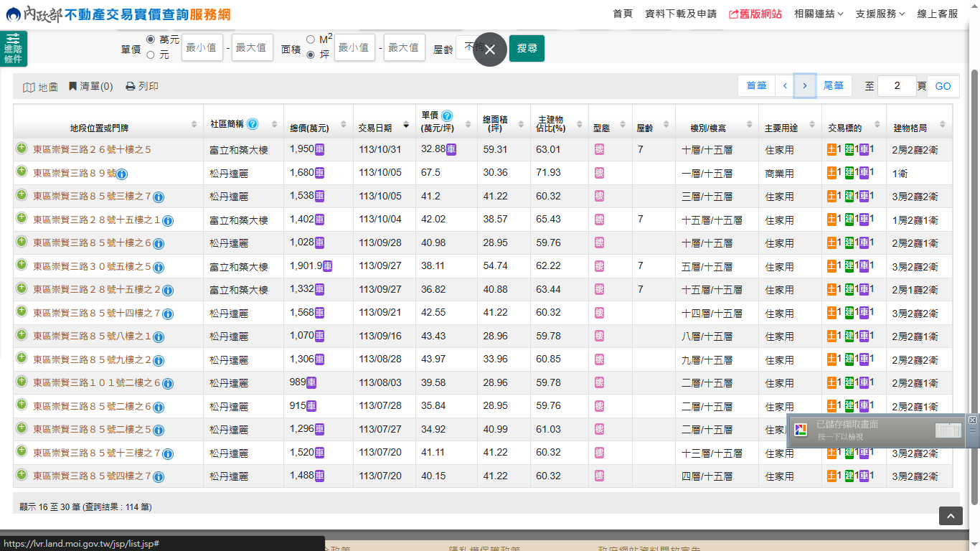Expand row for 東區崇賢三路２６號十樓之５
980x551 pixels.
[x=22, y=149]
